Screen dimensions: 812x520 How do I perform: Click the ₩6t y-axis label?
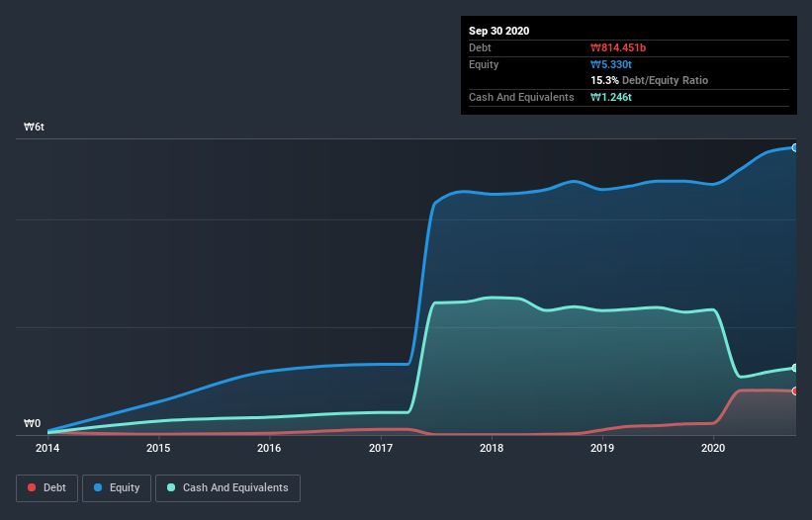pos(34,127)
